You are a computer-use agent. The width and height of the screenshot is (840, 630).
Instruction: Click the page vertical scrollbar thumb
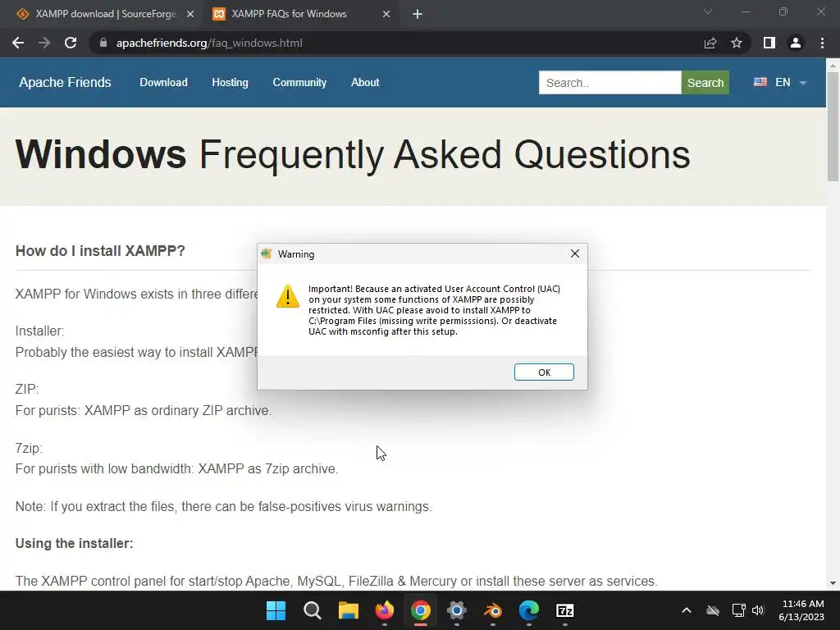pyautogui.click(x=833, y=126)
